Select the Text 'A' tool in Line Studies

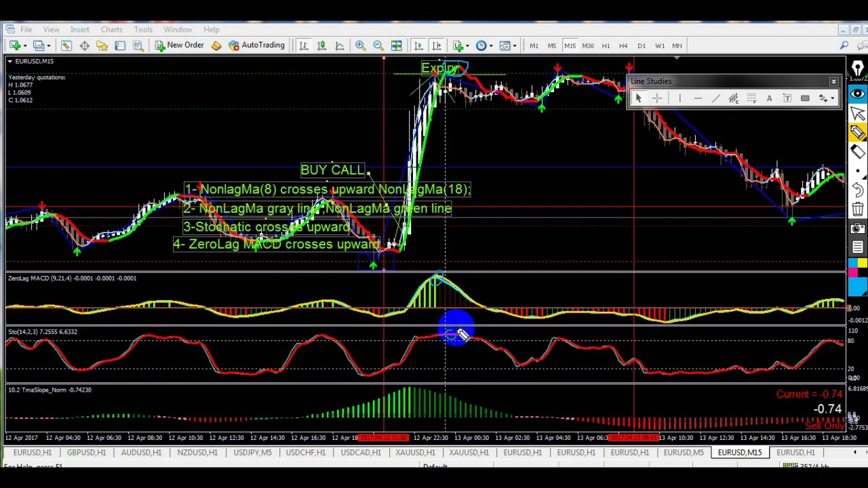pyautogui.click(x=769, y=99)
